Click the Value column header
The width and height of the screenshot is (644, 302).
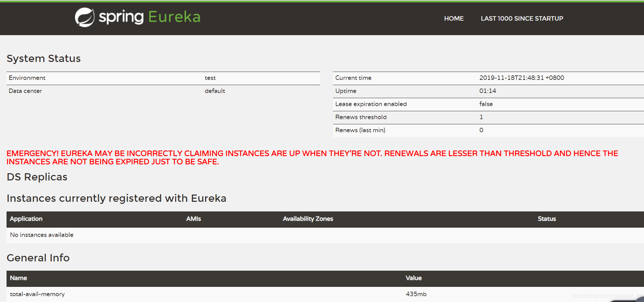tap(414, 278)
